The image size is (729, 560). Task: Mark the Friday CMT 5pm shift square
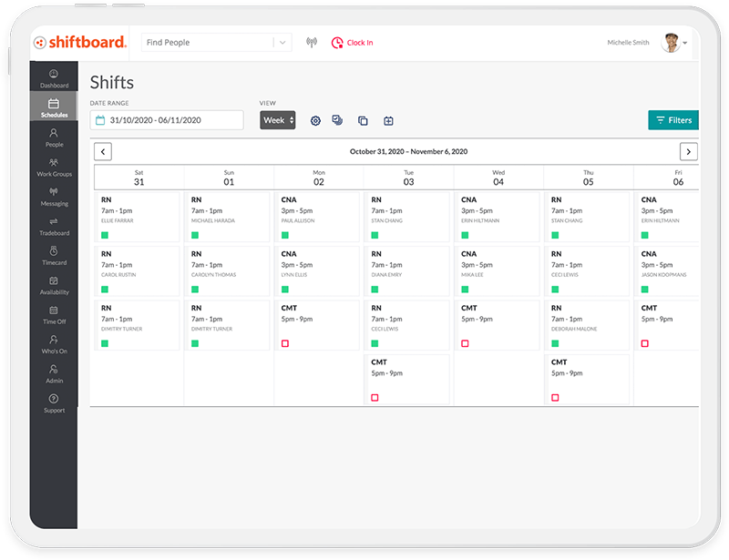click(645, 342)
